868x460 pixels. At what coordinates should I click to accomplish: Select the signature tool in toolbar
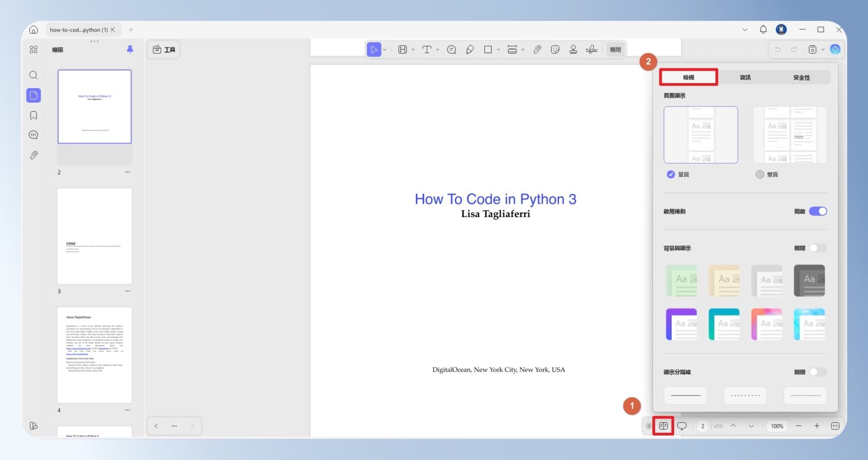tap(592, 50)
